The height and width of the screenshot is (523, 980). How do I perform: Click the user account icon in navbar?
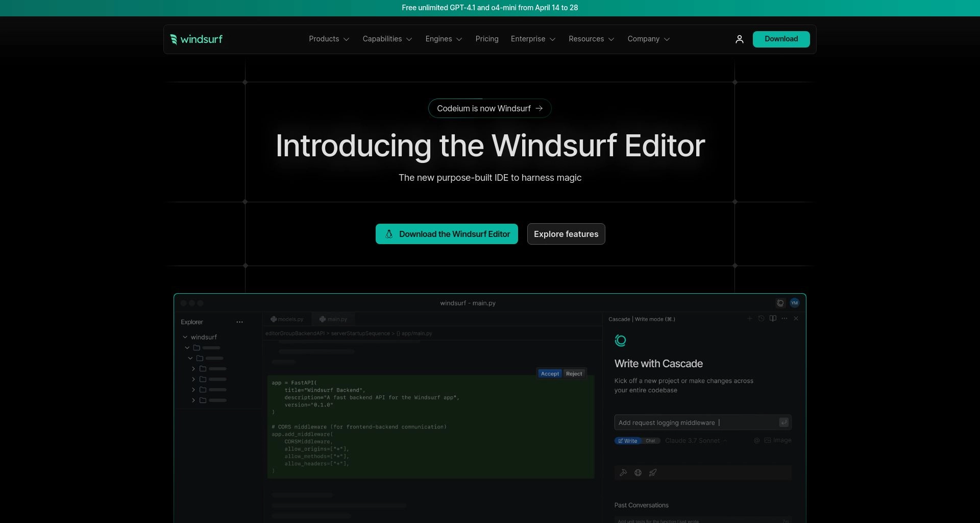pos(739,39)
